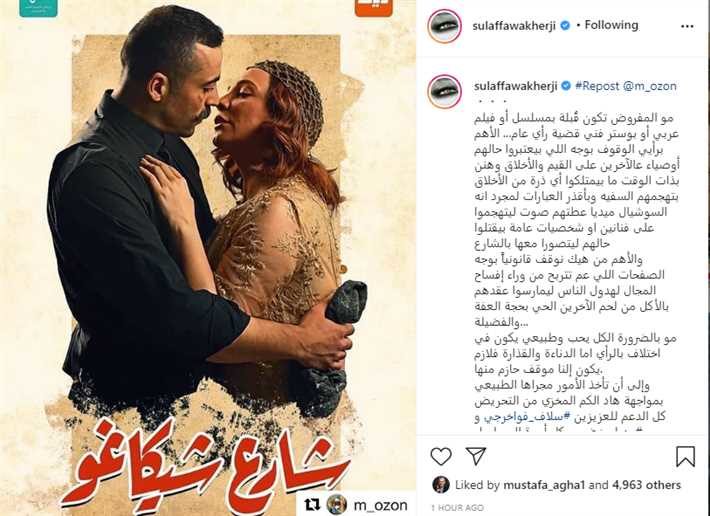
Task: Share the post via paper plane icon
Action: 475,456
